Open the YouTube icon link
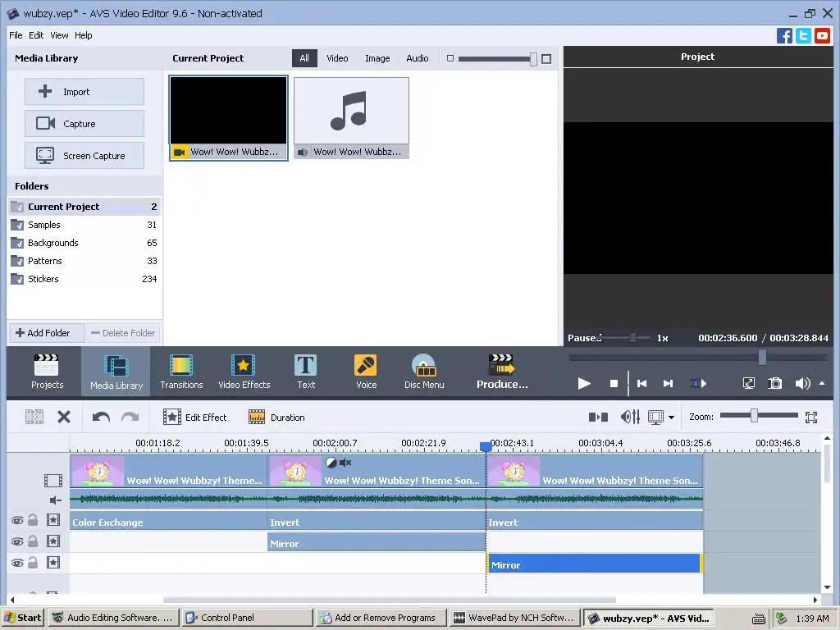This screenshot has width=840, height=630. [822, 36]
